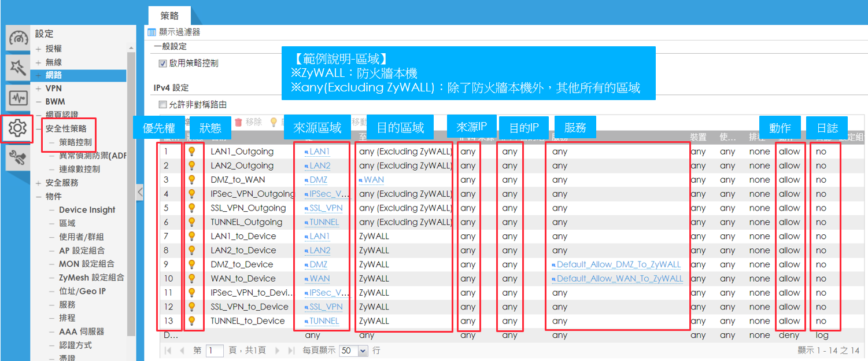Viewport: 868px width, 361px height.
Task: Expand the 安全服務 tree node
Action: click(x=39, y=183)
